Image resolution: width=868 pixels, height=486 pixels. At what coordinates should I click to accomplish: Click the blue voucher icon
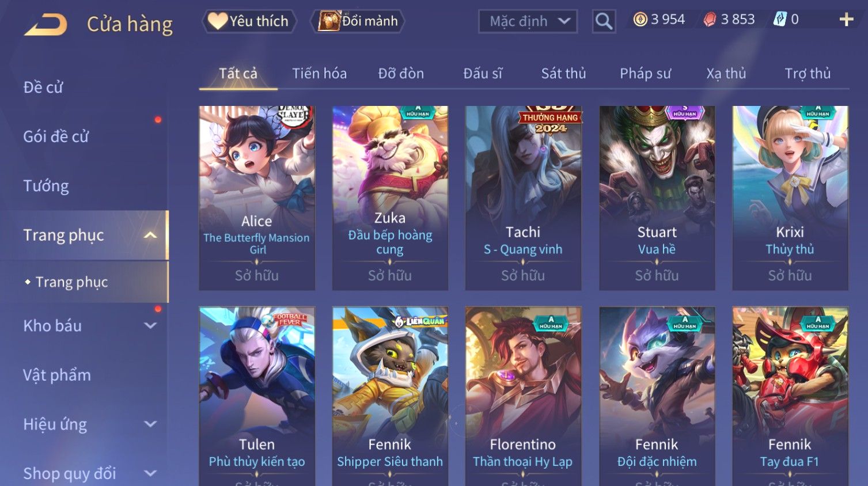(779, 20)
